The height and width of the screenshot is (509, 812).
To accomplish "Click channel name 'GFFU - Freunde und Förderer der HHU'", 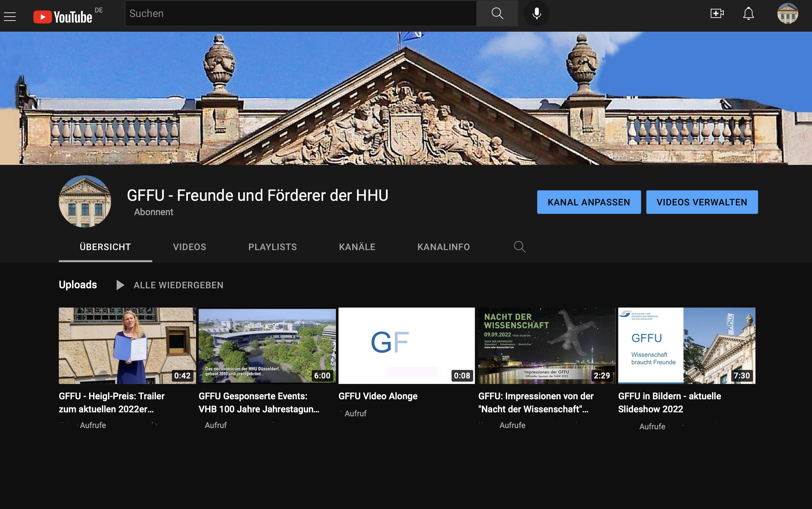I will point(257,196).
